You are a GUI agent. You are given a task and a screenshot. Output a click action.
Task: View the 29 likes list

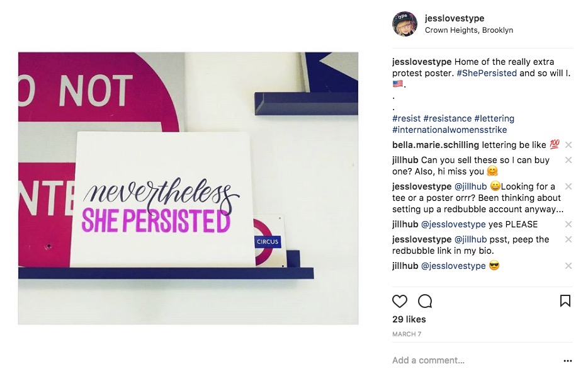click(x=409, y=319)
